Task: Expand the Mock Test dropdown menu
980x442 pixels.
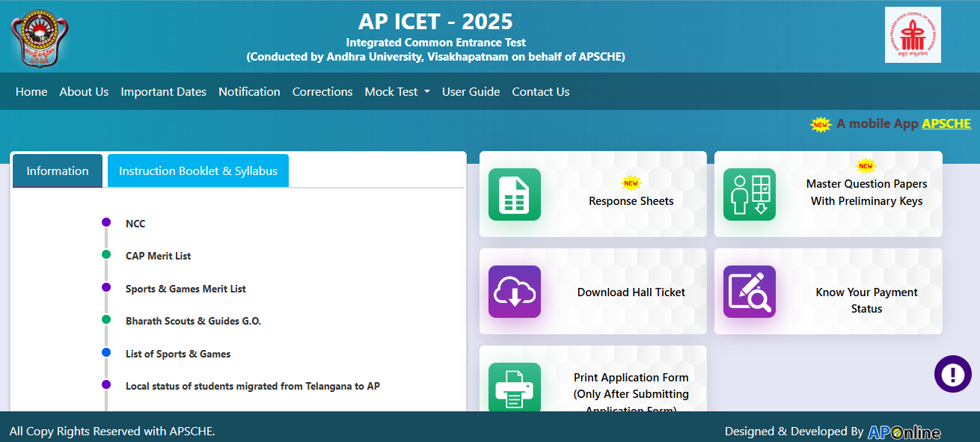Action: pos(396,91)
